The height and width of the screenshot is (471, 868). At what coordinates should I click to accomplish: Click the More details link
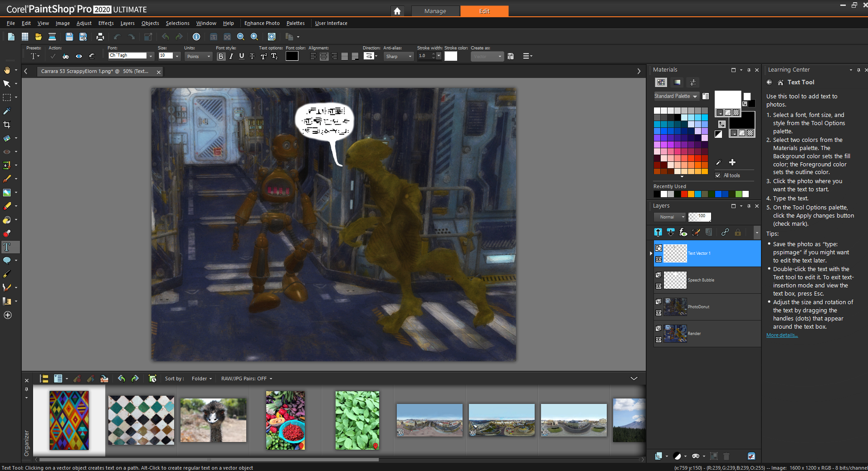782,335
